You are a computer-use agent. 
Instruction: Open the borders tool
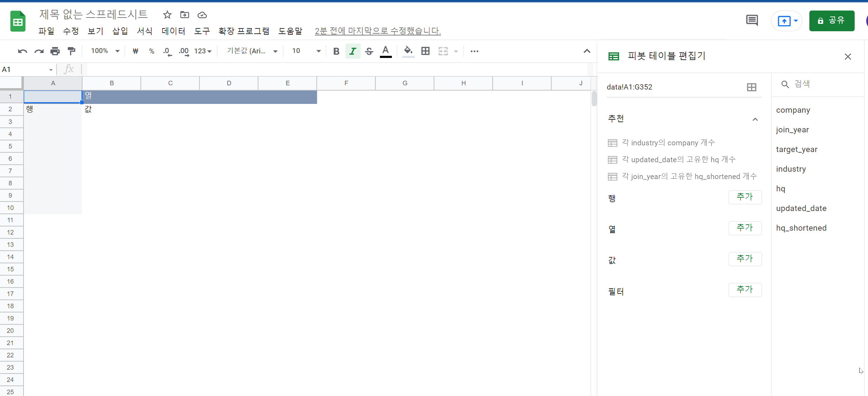(x=426, y=51)
